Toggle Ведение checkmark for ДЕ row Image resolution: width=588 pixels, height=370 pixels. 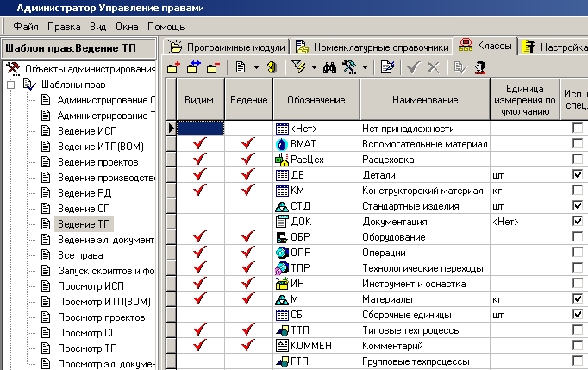[248, 175]
